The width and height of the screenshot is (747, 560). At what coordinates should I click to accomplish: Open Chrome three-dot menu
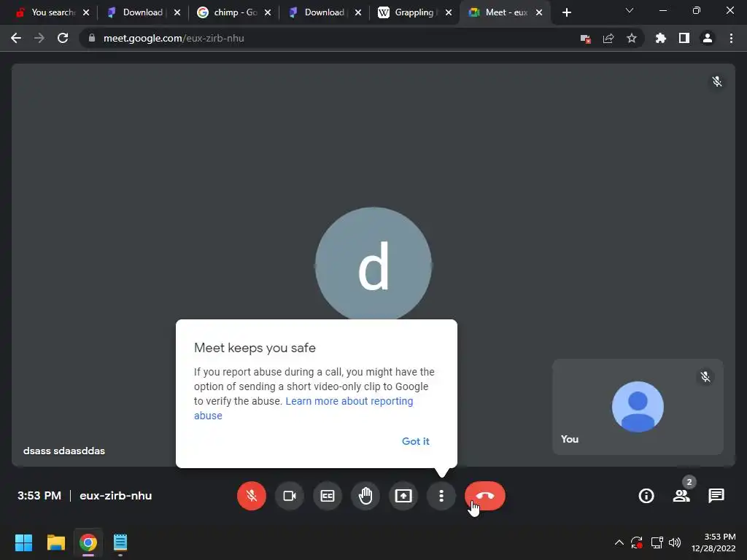pyautogui.click(x=731, y=38)
